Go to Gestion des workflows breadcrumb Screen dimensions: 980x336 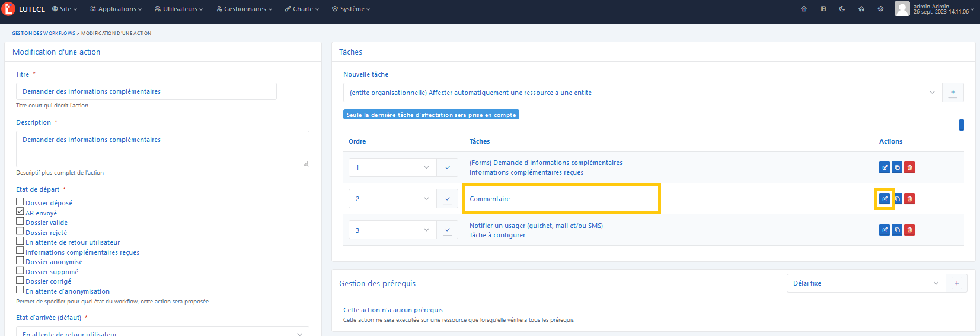(43, 33)
